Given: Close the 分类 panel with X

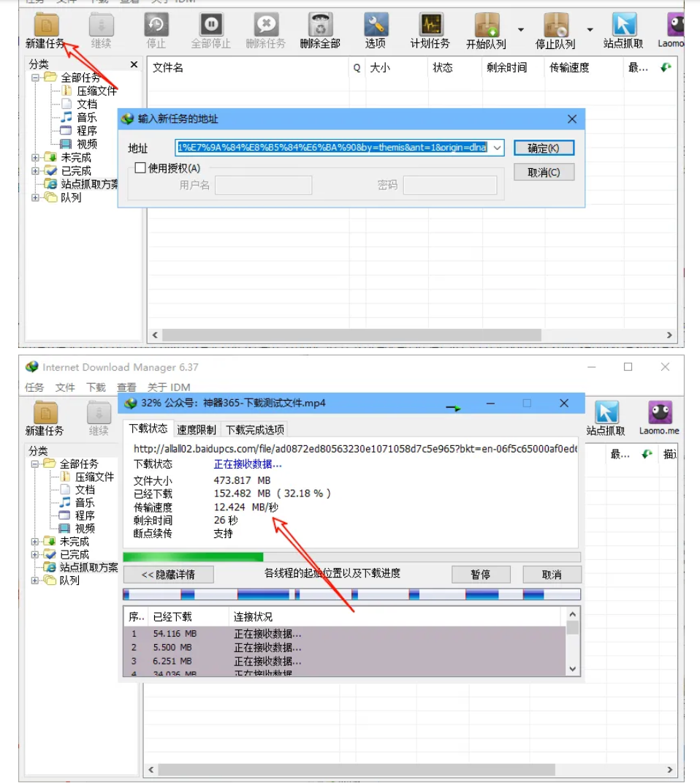Looking at the screenshot, I should 134,64.
